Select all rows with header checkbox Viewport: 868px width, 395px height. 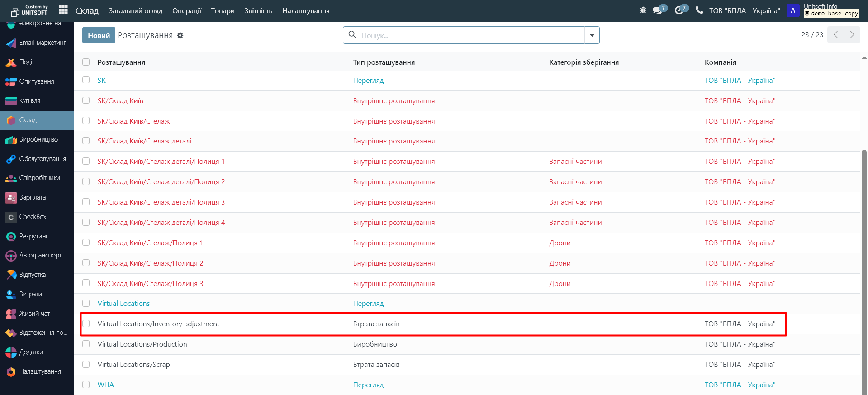click(x=86, y=62)
